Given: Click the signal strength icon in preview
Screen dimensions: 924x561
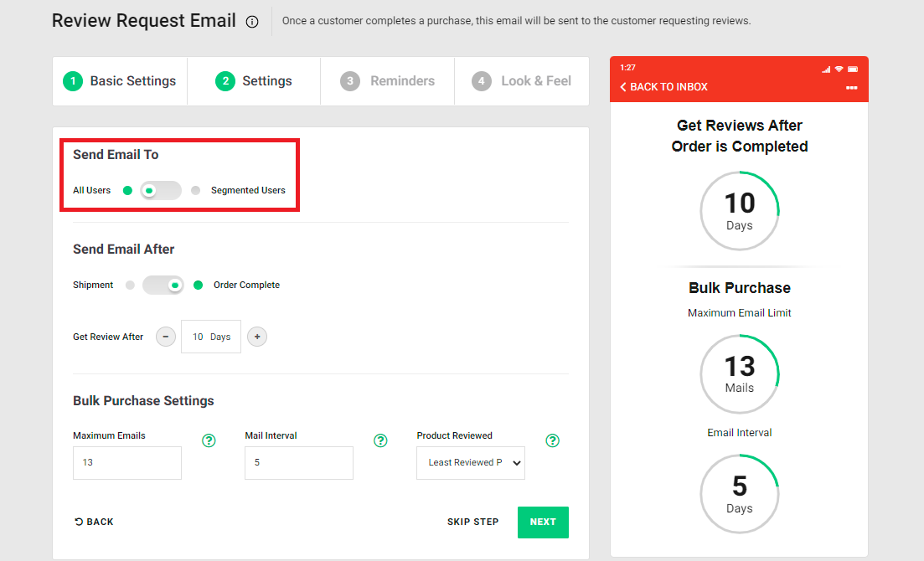Looking at the screenshot, I should (826, 69).
